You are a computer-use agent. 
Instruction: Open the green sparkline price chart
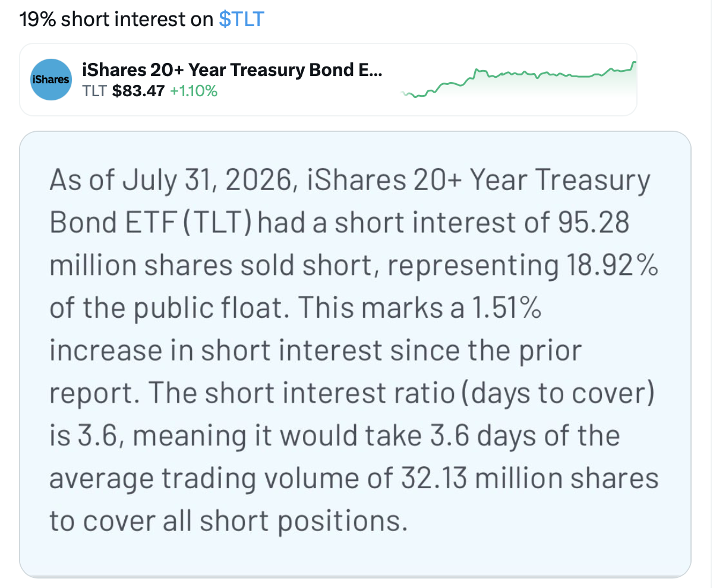coord(519,80)
